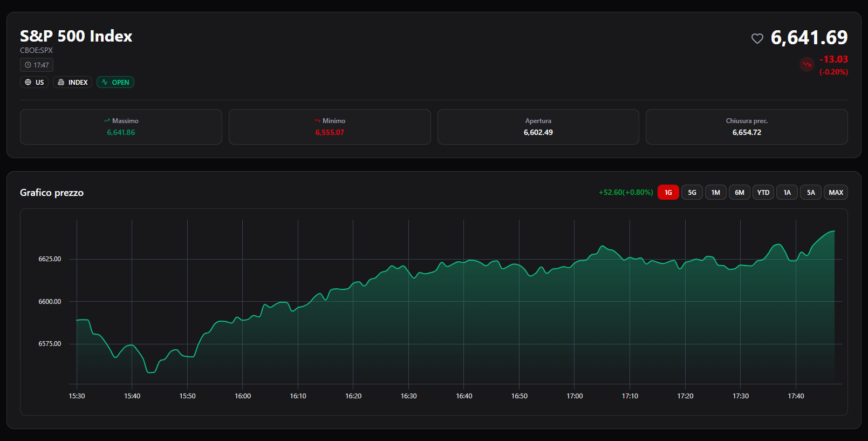Click the Grafico prezzo heading
Image resolution: width=868 pixels, height=441 pixels.
(52, 193)
